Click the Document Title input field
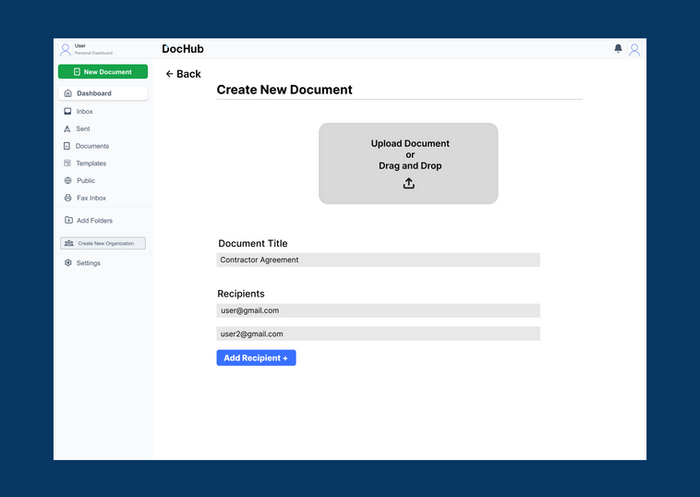This screenshot has height=497, width=700. [x=378, y=260]
